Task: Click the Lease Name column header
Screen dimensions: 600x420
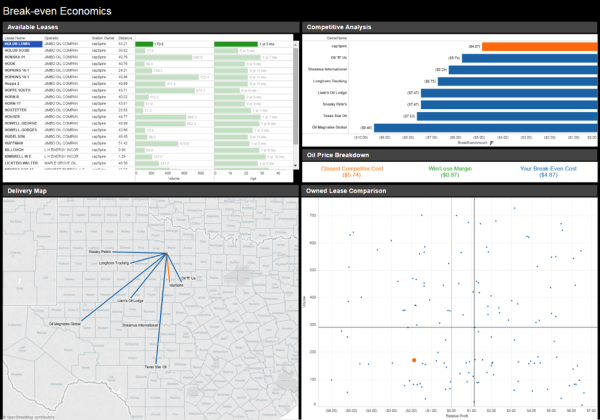Action: coord(15,38)
